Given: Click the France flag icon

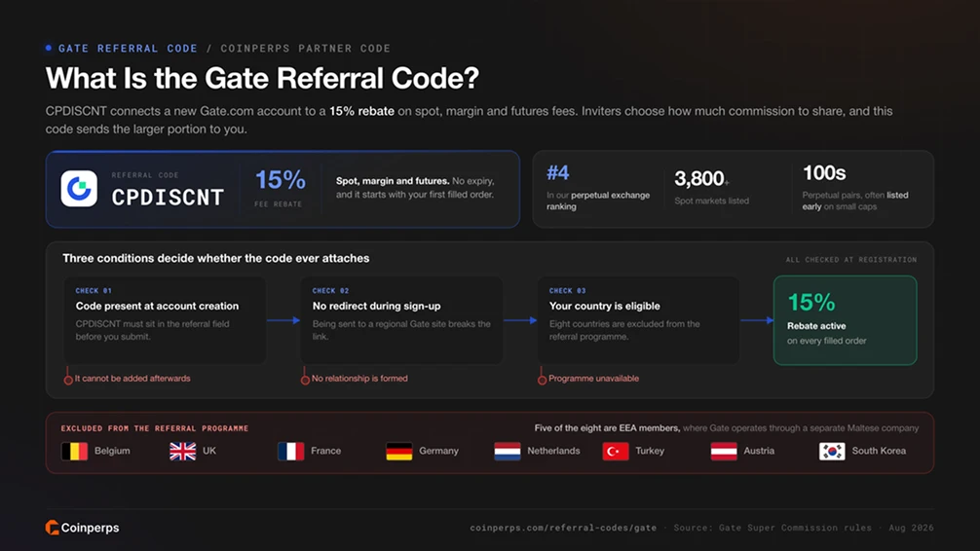Looking at the screenshot, I should click(290, 451).
